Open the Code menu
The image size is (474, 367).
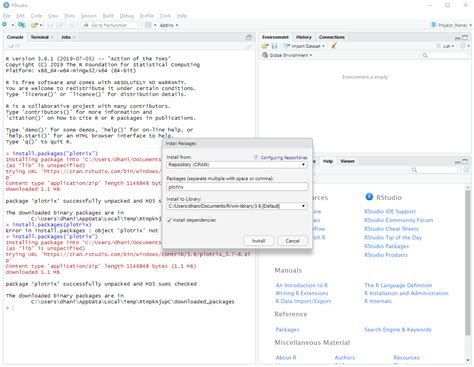point(36,16)
